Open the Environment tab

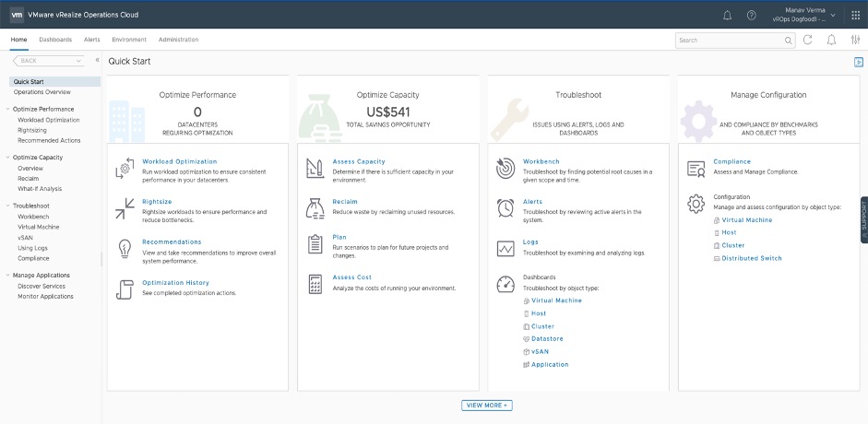(129, 40)
